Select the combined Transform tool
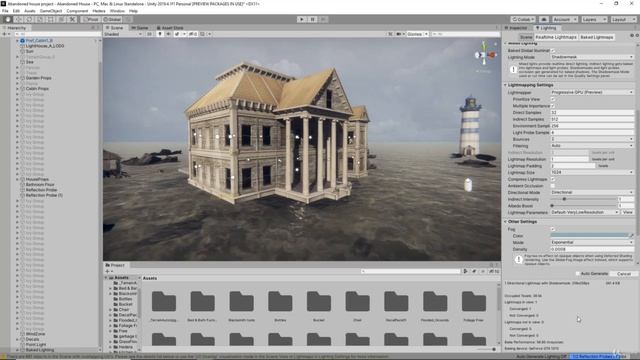The width and height of the screenshot is (640, 360). (61, 19)
